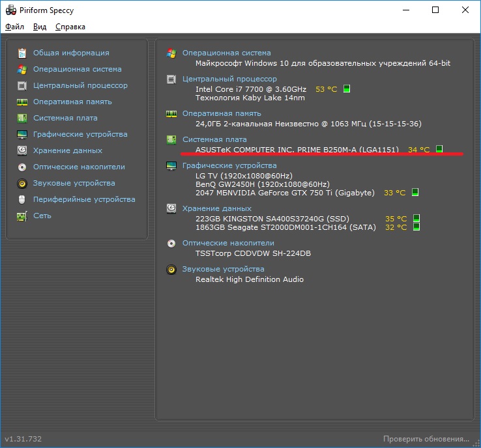This screenshot has height=448, width=481.
Task: Click the optical disc icon in the sidebar
Action: [x=22, y=167]
